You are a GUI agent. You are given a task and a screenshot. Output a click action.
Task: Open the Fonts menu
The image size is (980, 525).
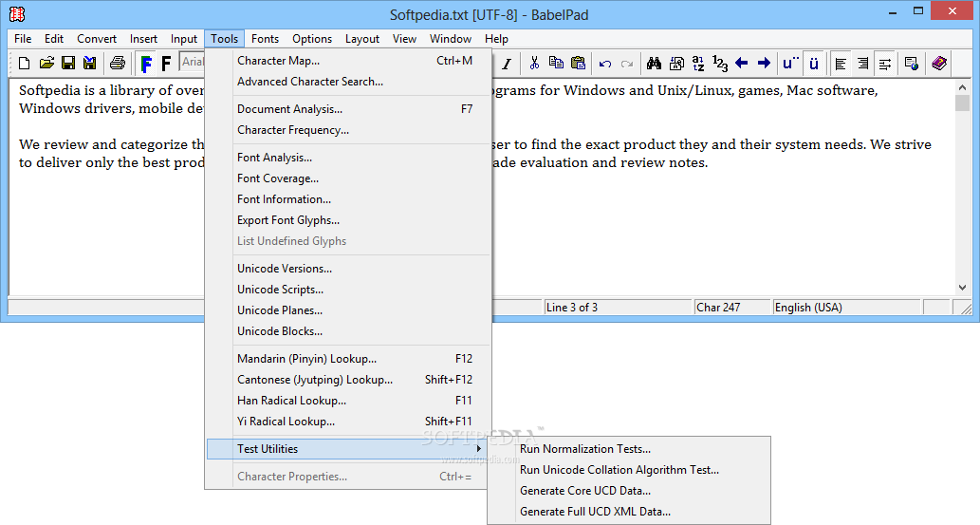point(265,39)
